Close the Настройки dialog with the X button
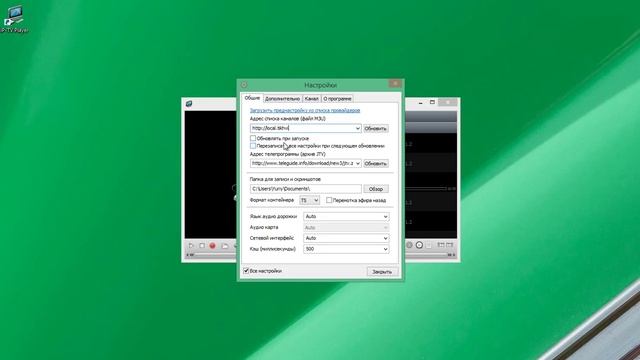The width and height of the screenshot is (640, 360). pos(395,84)
